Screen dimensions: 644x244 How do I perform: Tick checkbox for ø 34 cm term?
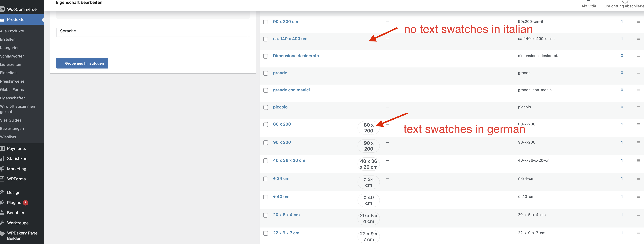pyautogui.click(x=266, y=179)
